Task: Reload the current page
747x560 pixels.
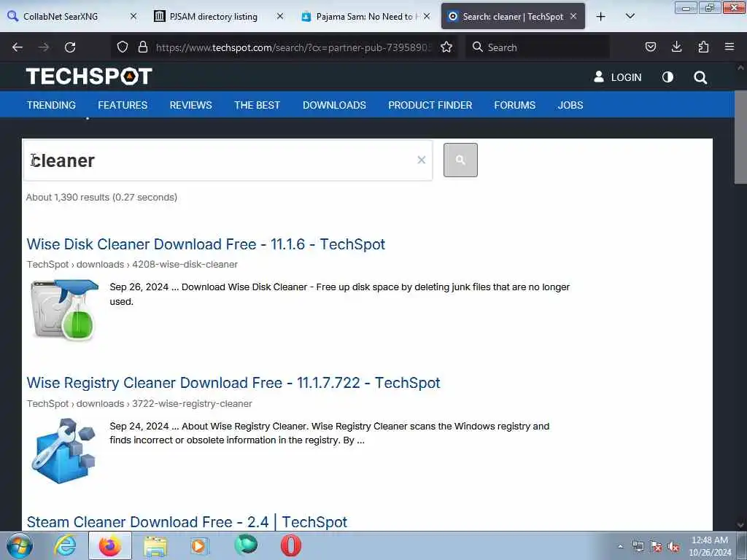Action: pos(70,47)
